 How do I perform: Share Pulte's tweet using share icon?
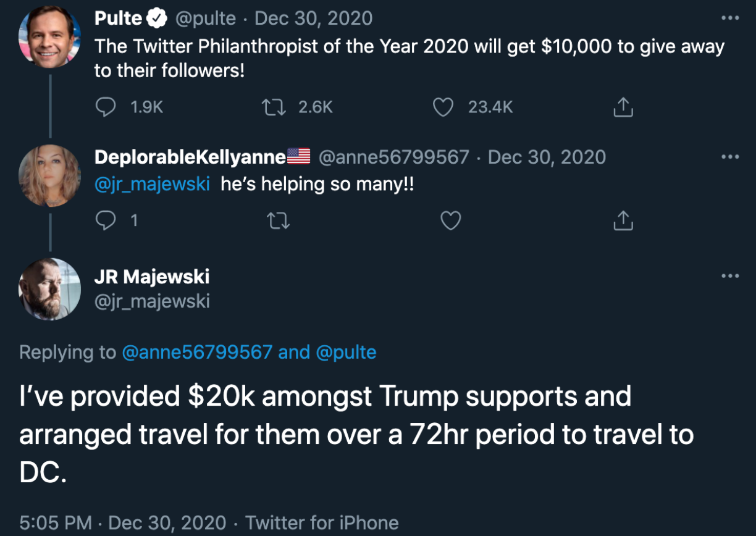(x=623, y=107)
